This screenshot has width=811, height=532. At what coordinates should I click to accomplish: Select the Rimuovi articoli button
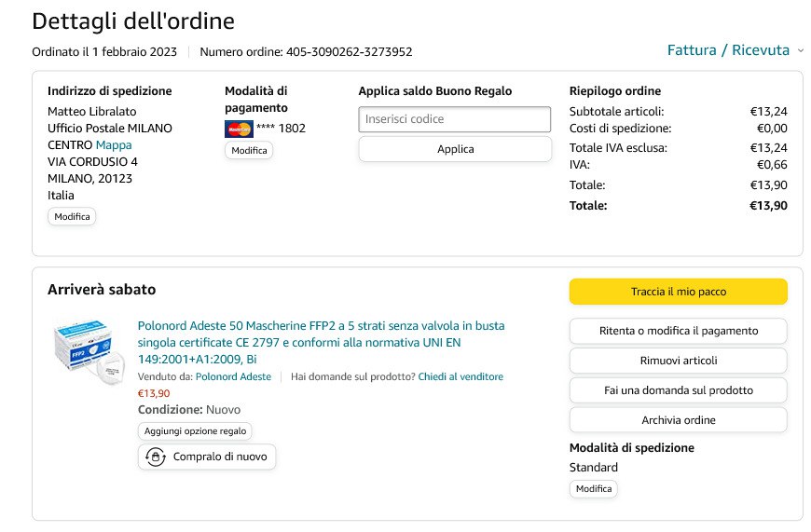click(678, 361)
